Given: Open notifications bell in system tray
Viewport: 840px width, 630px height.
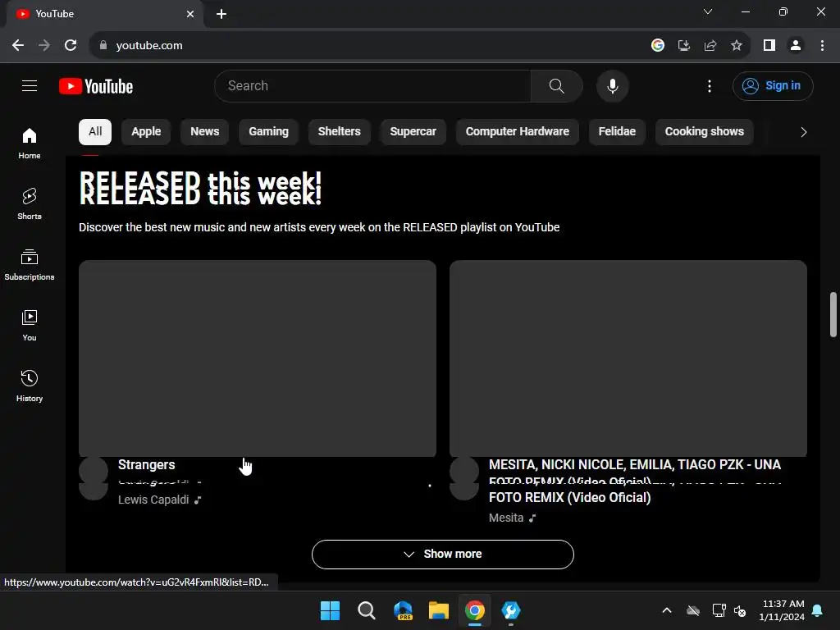Looking at the screenshot, I should 818,610.
